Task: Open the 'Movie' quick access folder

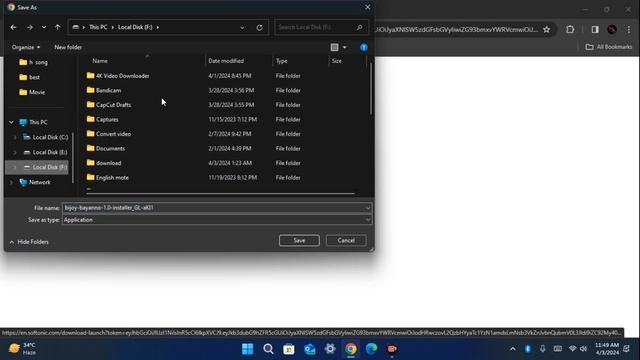Action: tap(32, 92)
